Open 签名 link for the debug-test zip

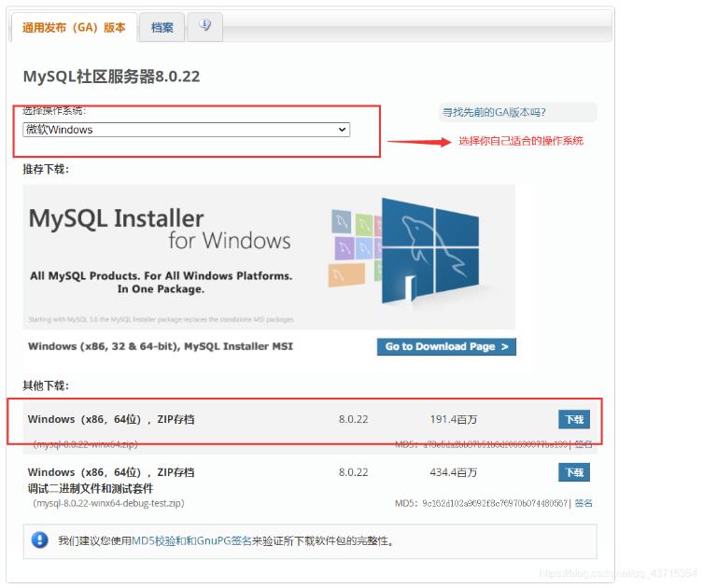[583, 503]
